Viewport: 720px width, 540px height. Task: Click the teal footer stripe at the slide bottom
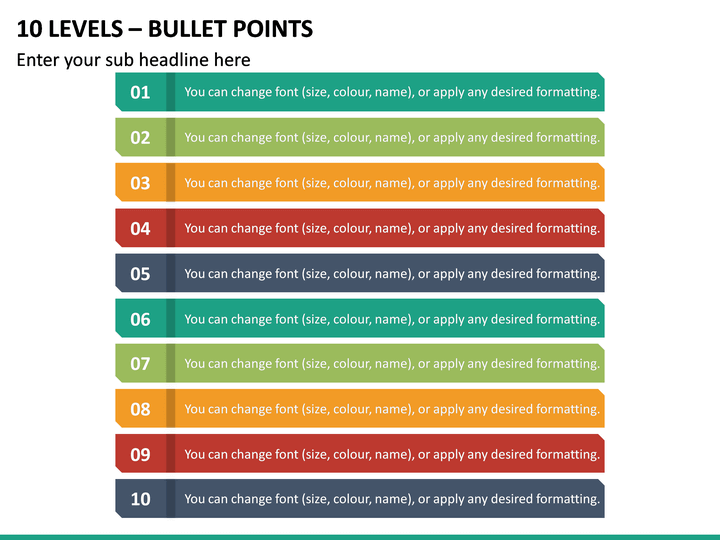(x=360, y=537)
